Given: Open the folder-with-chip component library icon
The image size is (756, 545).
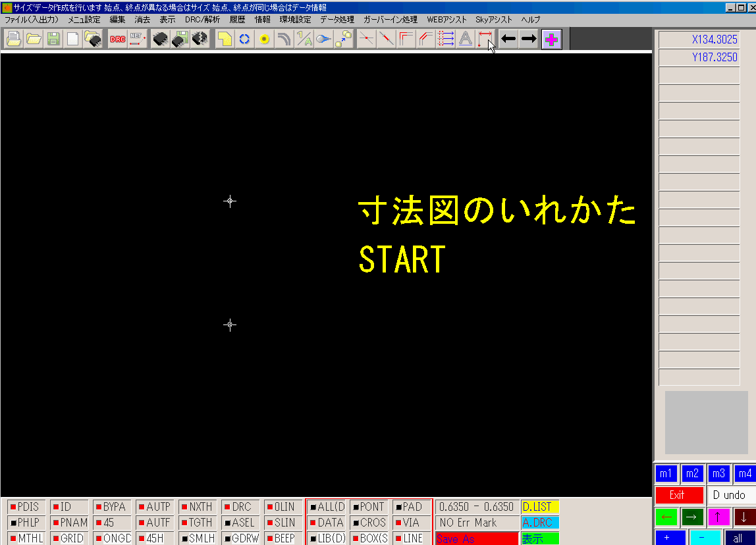Looking at the screenshot, I should pyautogui.click(x=93, y=39).
